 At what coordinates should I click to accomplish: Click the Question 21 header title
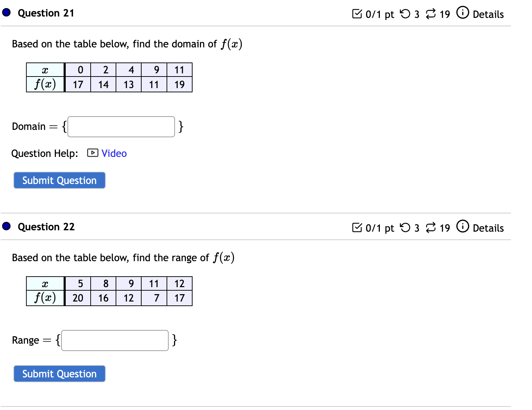46,13
